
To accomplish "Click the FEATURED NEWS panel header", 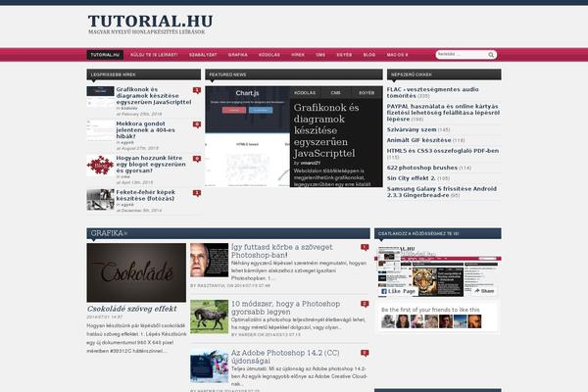I will 294,74.
